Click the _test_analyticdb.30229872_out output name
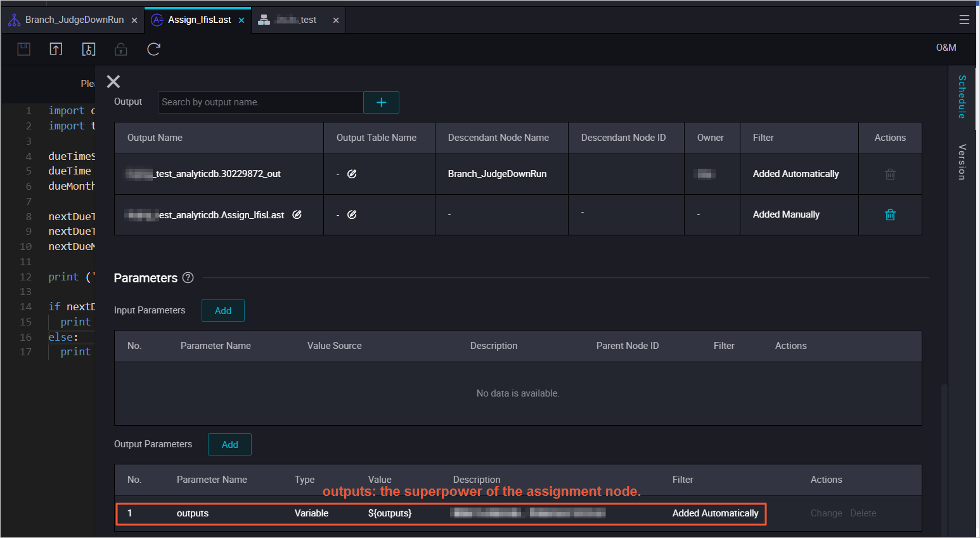The height and width of the screenshot is (538, 980). [203, 174]
